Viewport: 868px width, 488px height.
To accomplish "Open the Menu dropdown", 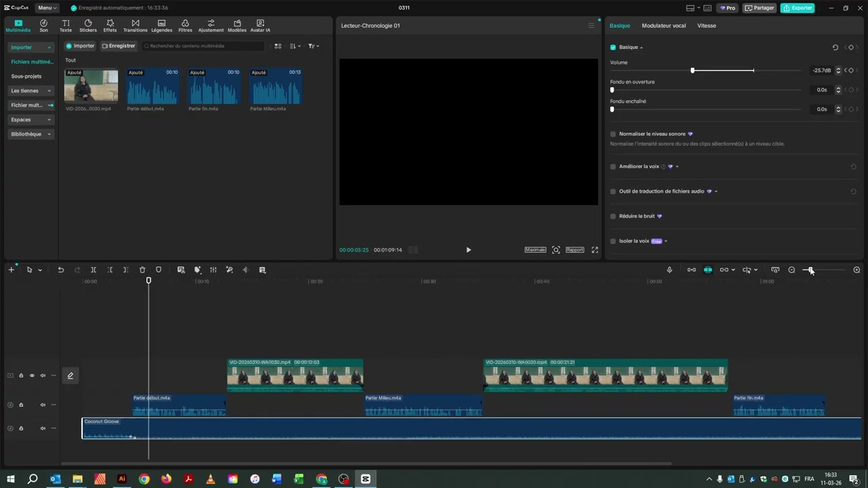I will point(47,8).
